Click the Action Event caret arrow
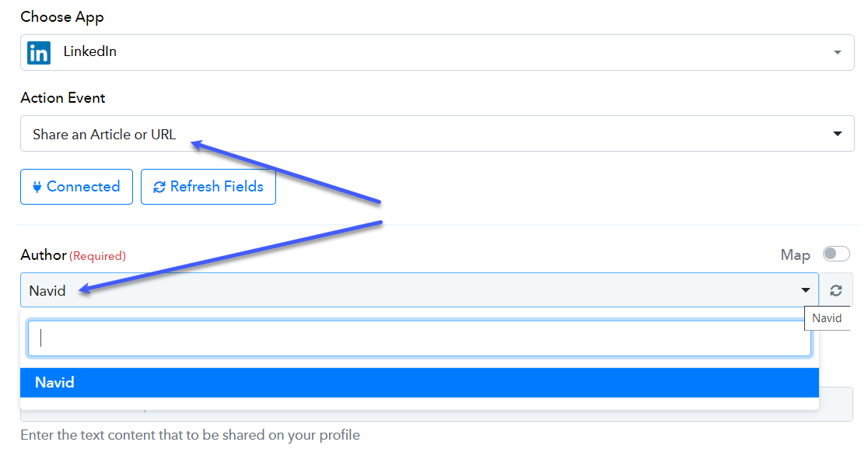This screenshot has height=456, width=868. tap(838, 134)
